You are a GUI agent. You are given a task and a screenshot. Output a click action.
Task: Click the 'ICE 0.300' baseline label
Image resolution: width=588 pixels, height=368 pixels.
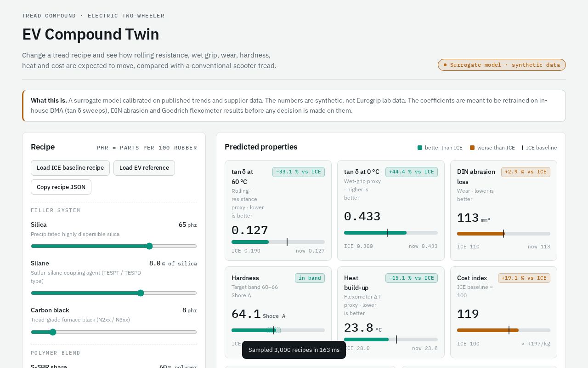359,246
